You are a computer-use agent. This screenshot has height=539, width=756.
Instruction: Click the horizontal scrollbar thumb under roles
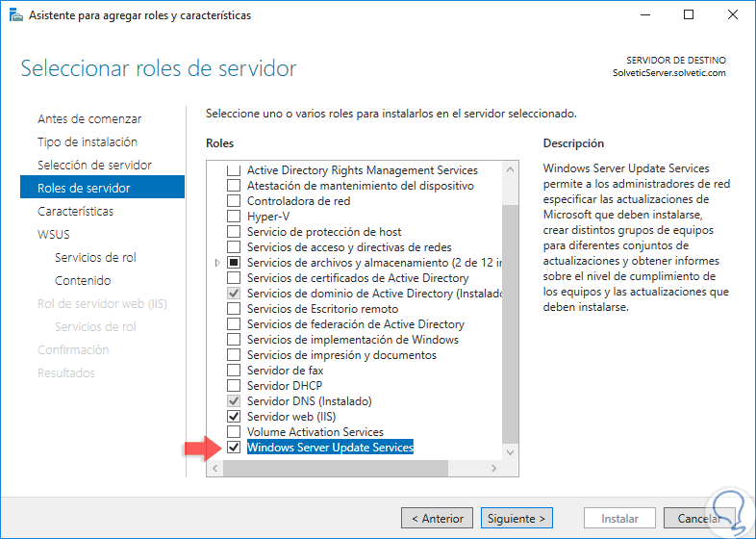pyautogui.click(x=336, y=468)
